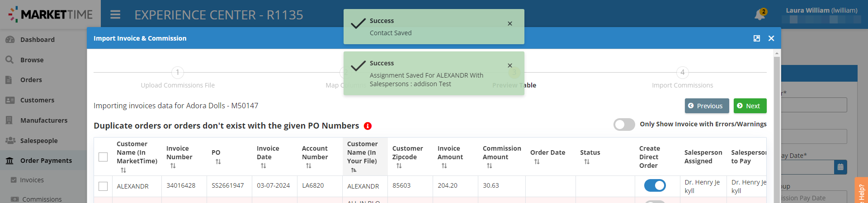Open the notifications bell
The height and width of the screenshot is (203, 868).
click(x=759, y=15)
